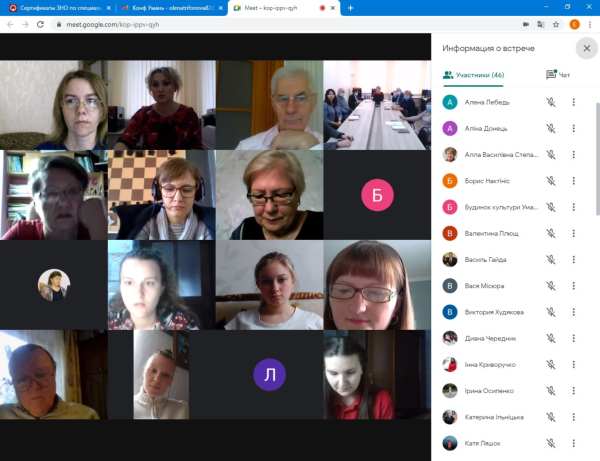Open more options menu for Василь Гайда
The image size is (600, 461).
coord(574,260)
